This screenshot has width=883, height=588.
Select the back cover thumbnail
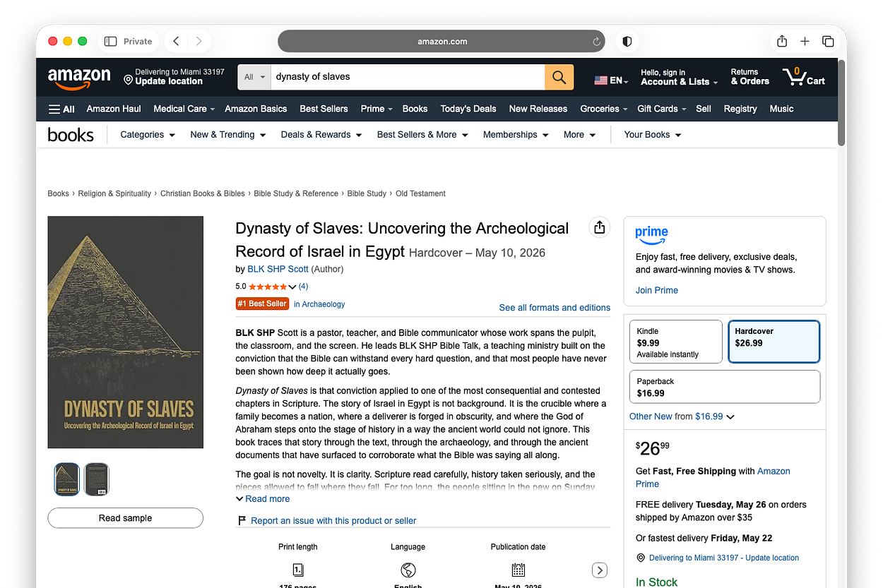(97, 479)
